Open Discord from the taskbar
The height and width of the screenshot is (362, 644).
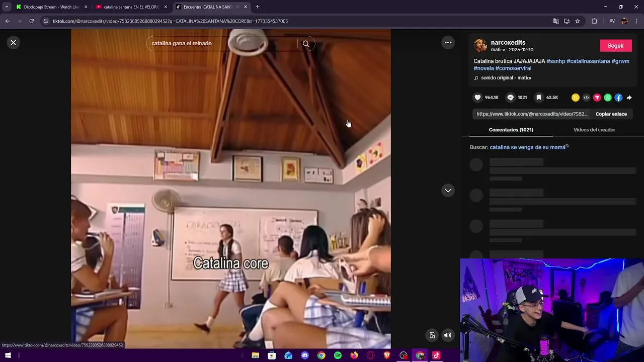pyautogui.click(x=305, y=355)
